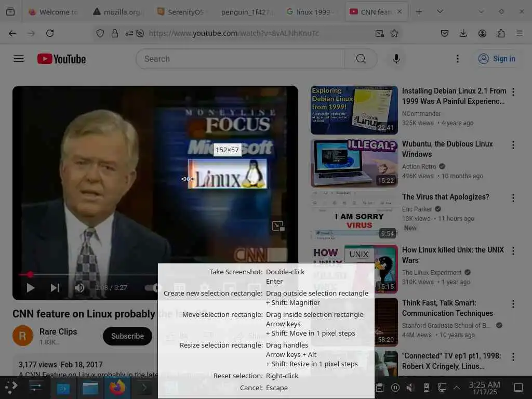Viewport: 532px width, 399px height.
Task: Open the Firefox account icon
Action: click(x=482, y=33)
